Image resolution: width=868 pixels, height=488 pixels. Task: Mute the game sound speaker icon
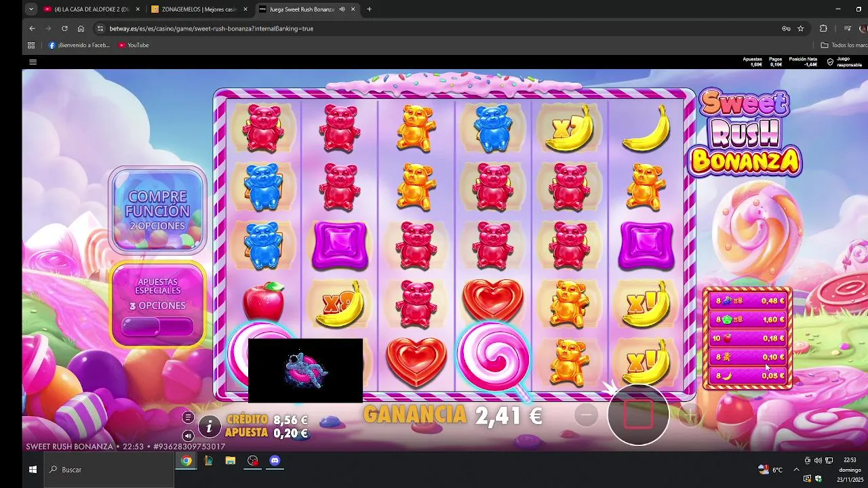pyautogui.click(x=188, y=435)
